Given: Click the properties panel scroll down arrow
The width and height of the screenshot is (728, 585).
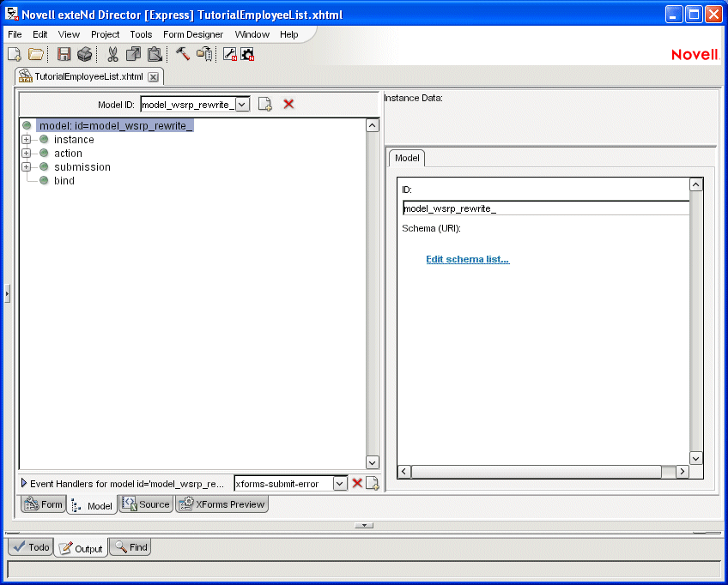Looking at the screenshot, I should point(696,458).
